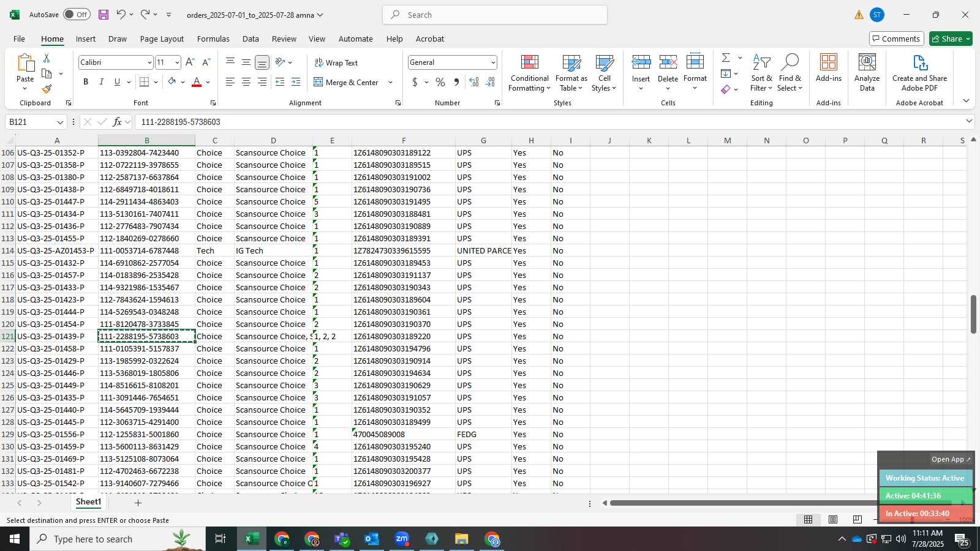Image resolution: width=980 pixels, height=551 pixels.
Task: Open Format as Table dropdown
Action: click(x=571, y=72)
